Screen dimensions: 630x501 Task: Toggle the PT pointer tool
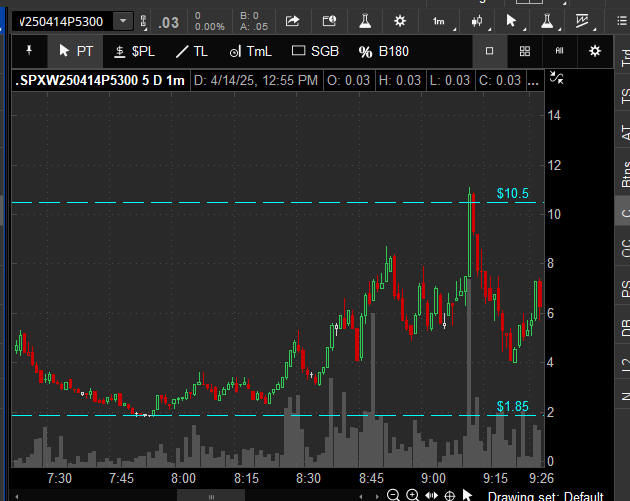coord(76,51)
